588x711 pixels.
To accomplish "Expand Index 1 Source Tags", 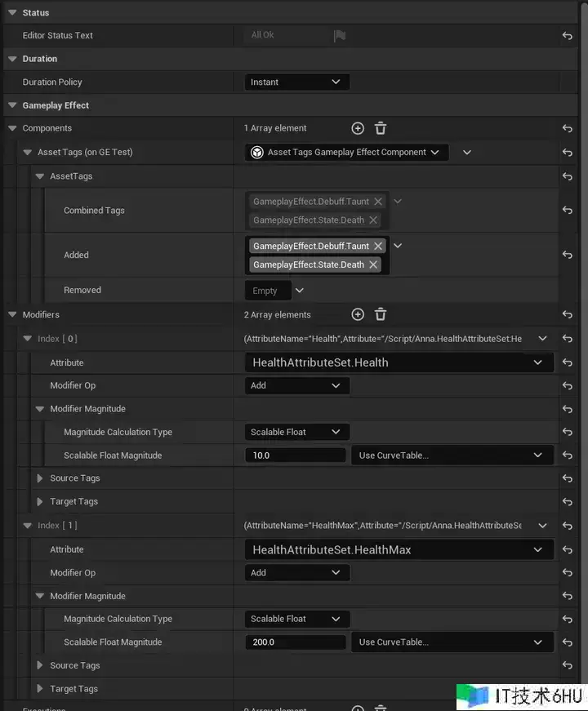I will pos(39,665).
